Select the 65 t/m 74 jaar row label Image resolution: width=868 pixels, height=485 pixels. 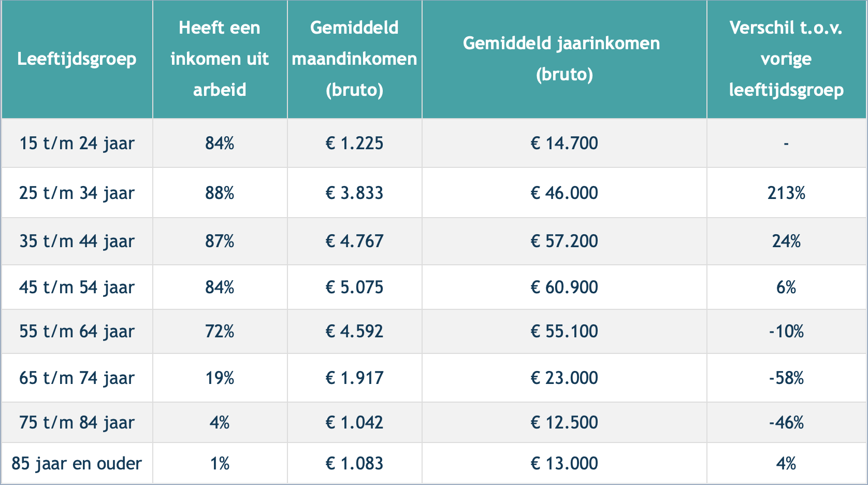pos(77,378)
